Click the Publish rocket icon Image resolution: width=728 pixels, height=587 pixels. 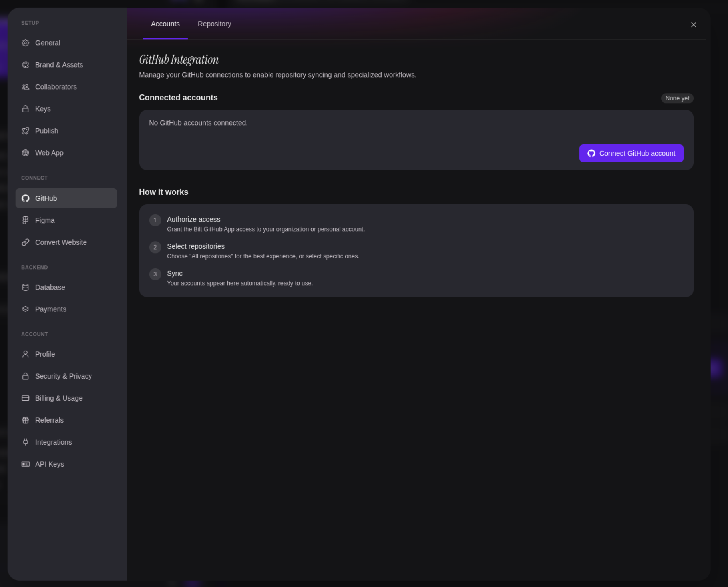[26, 131]
